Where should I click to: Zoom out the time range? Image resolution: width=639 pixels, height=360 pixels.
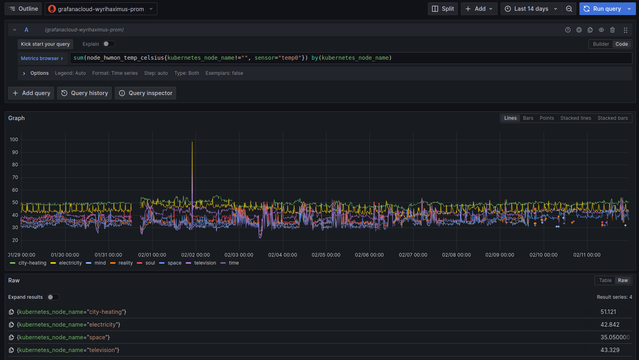click(569, 9)
